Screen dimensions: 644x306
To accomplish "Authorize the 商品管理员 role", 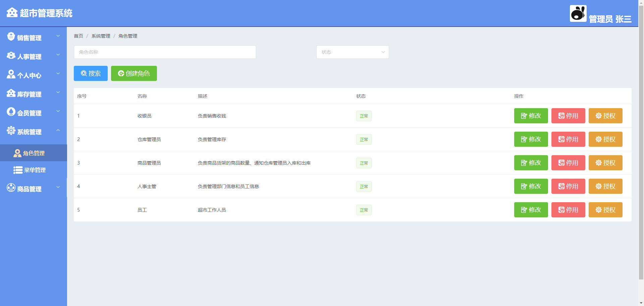I will tap(605, 163).
